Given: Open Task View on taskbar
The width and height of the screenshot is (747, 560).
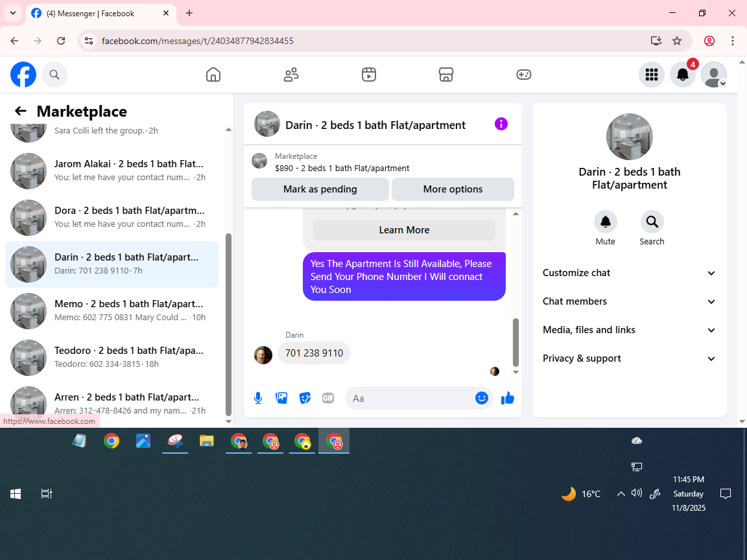Looking at the screenshot, I should (x=46, y=494).
